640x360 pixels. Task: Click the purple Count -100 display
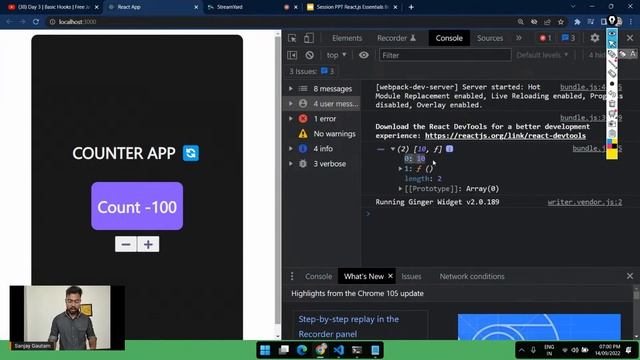tap(137, 206)
